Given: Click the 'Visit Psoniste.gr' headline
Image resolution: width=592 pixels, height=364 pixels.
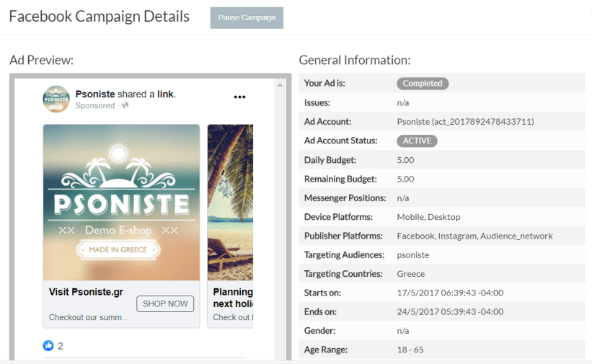Looking at the screenshot, I should (x=86, y=292).
